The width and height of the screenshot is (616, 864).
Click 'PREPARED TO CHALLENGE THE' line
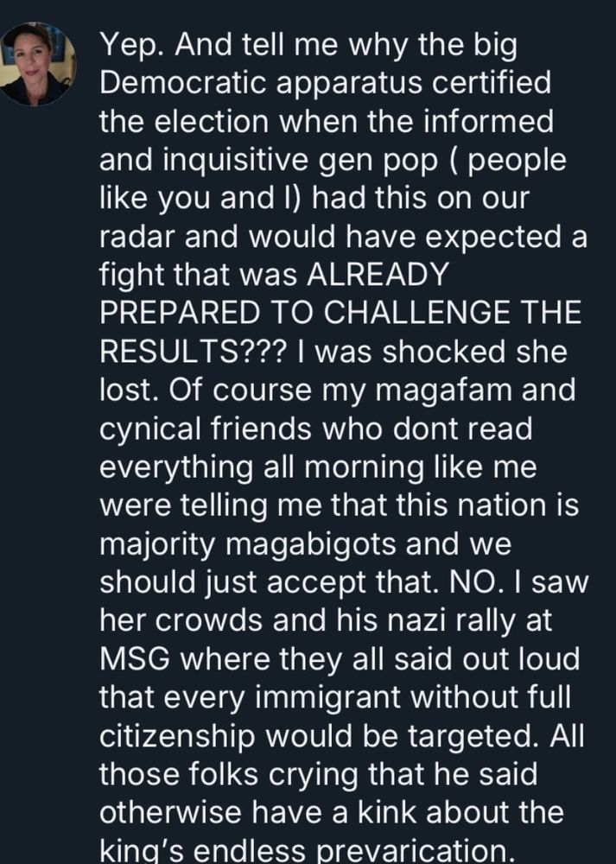(340, 313)
